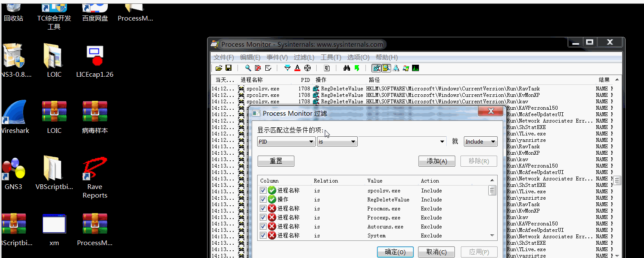Open the VBScriptbi... folder on desktop

54,173
